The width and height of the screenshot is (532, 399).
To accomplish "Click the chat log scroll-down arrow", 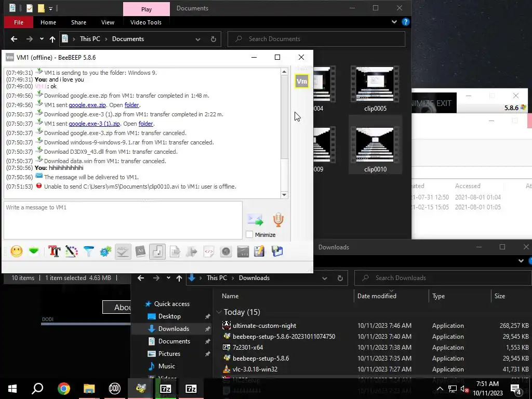I will pyautogui.click(x=284, y=195).
